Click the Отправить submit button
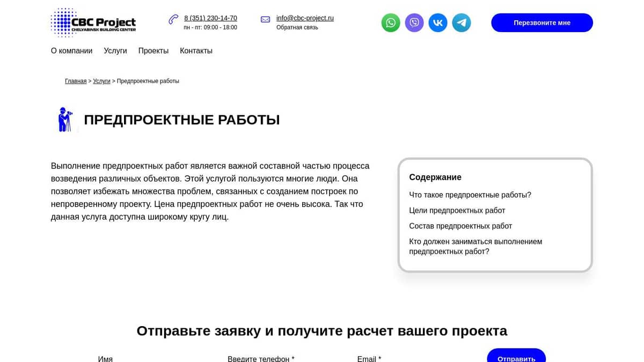This screenshot has width=644, height=362. (x=516, y=358)
